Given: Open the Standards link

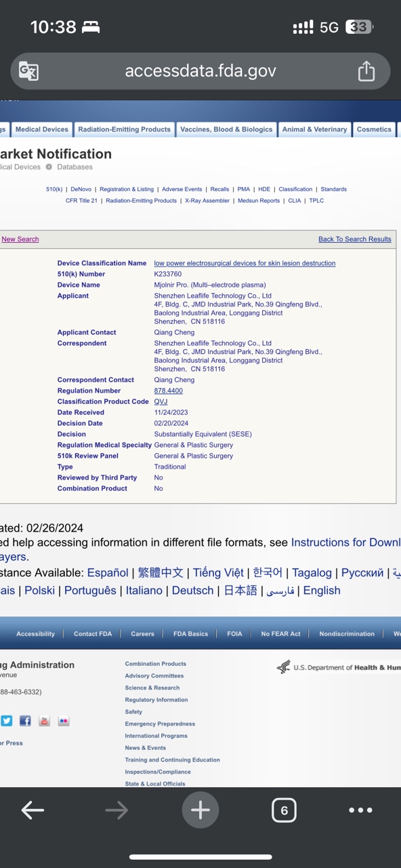Looking at the screenshot, I should click(333, 189).
